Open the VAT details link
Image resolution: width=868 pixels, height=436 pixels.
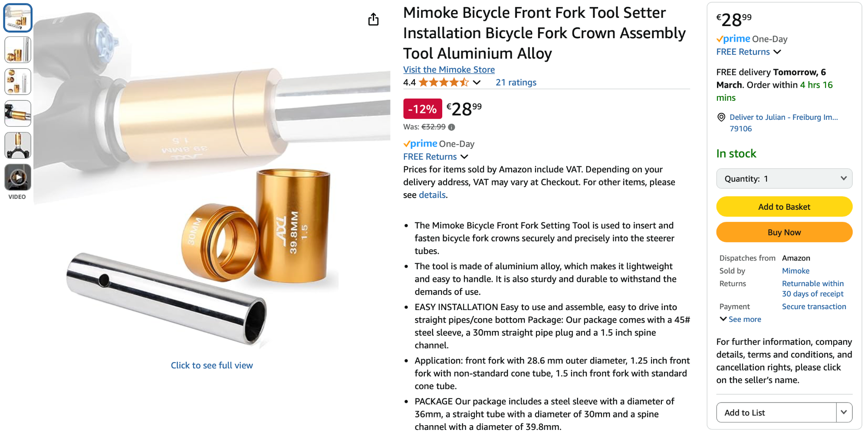432,195
